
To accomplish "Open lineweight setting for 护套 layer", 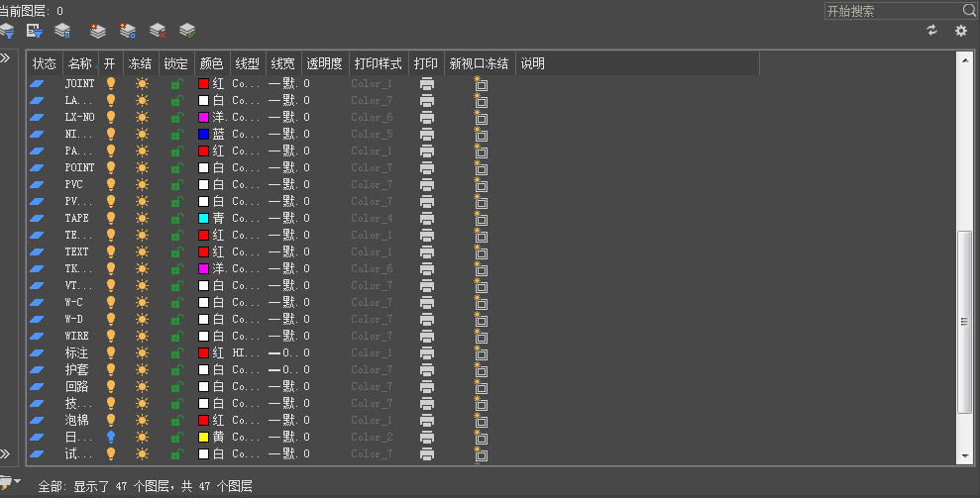I will 282,369.
